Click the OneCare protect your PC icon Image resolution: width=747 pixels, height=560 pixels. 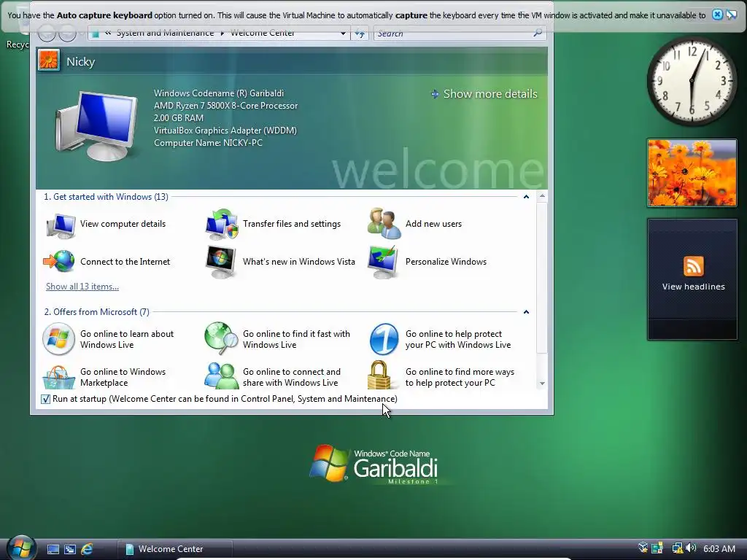pyautogui.click(x=384, y=339)
